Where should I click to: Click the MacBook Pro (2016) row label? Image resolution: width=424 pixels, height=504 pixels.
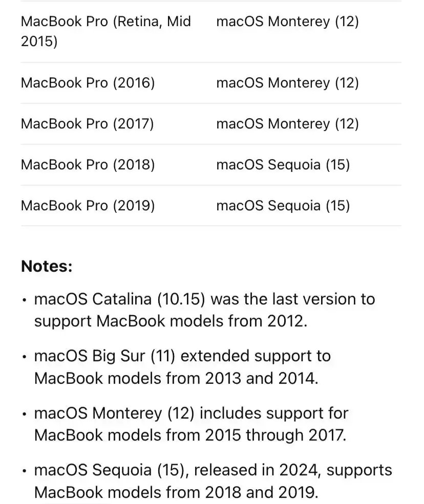88,83
